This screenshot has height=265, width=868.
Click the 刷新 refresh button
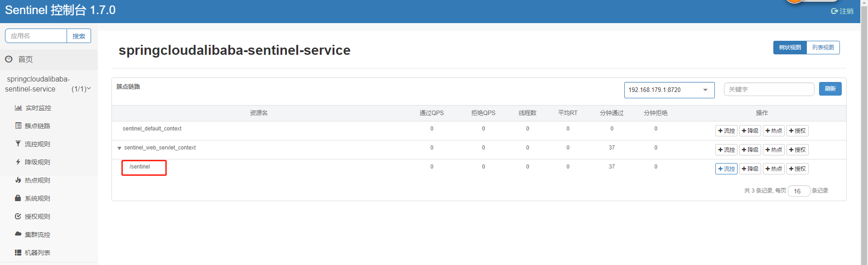coord(830,89)
